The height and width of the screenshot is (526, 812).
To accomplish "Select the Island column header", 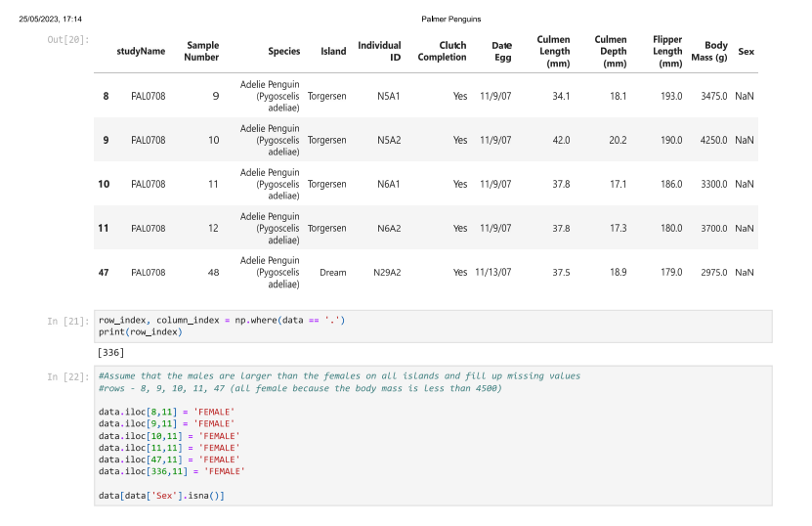I will point(333,51).
